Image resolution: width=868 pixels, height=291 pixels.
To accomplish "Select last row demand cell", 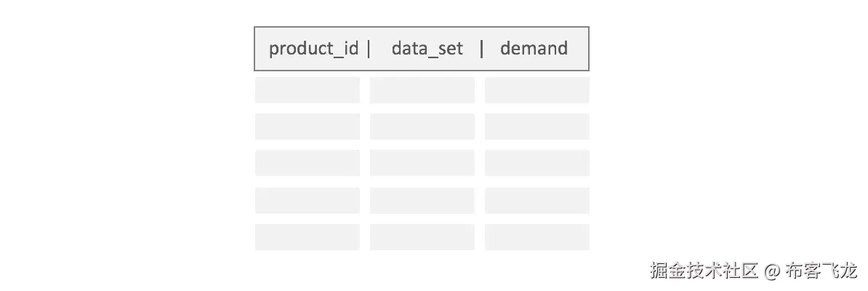I will [537, 237].
